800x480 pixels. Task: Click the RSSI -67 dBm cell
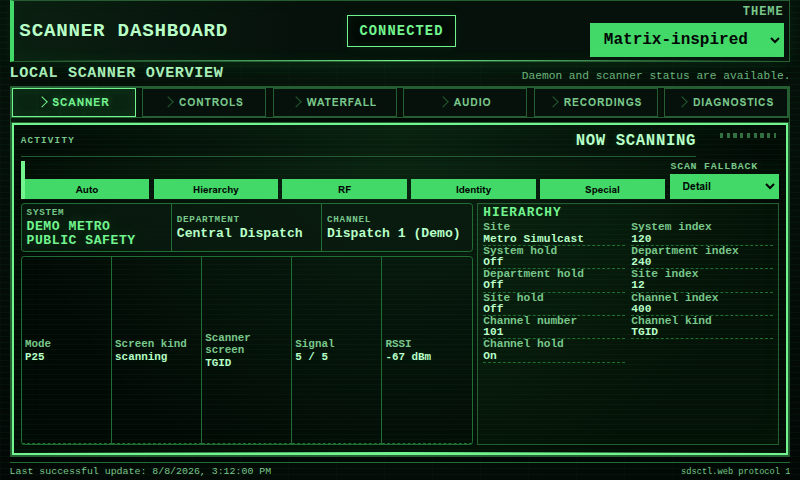click(427, 350)
